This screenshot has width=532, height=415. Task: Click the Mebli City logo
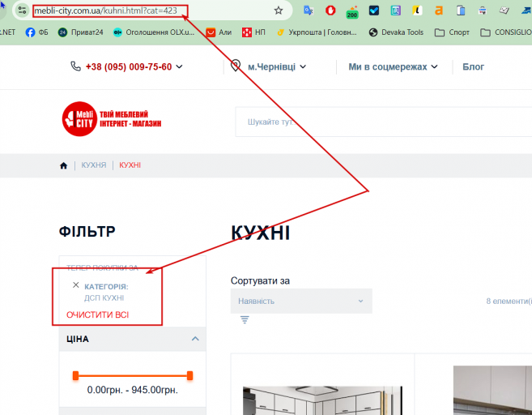(x=111, y=119)
